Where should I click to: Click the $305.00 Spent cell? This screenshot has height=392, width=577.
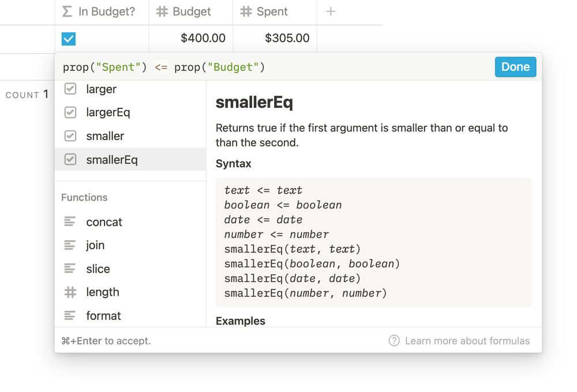click(x=275, y=39)
